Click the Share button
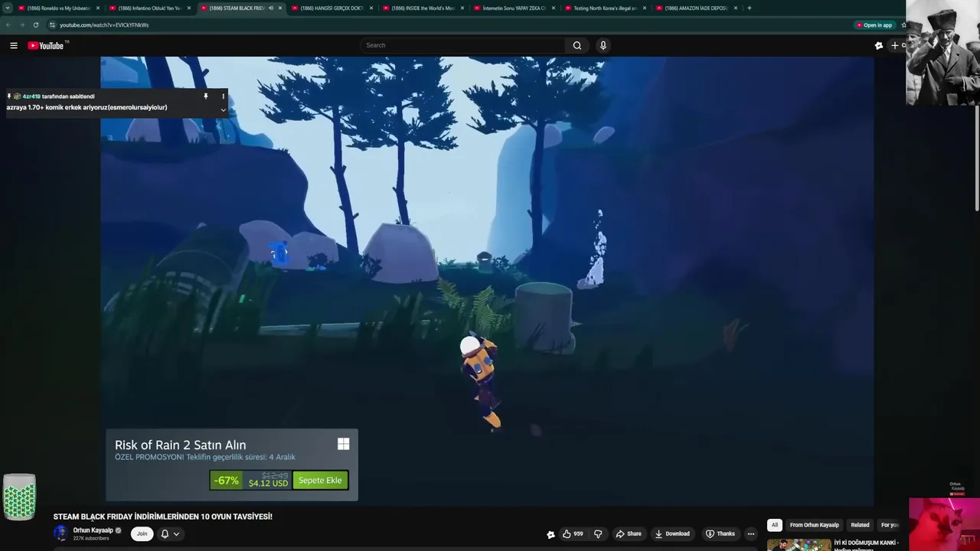The height and width of the screenshot is (551, 980). (629, 534)
